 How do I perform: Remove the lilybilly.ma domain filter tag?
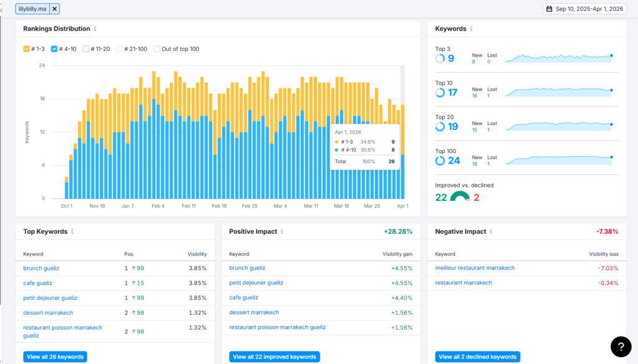tap(55, 9)
